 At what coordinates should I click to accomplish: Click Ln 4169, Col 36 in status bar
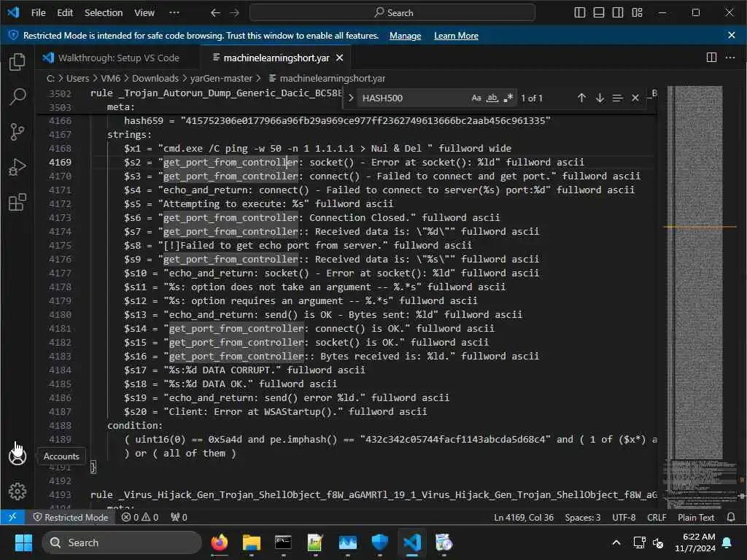click(x=524, y=517)
